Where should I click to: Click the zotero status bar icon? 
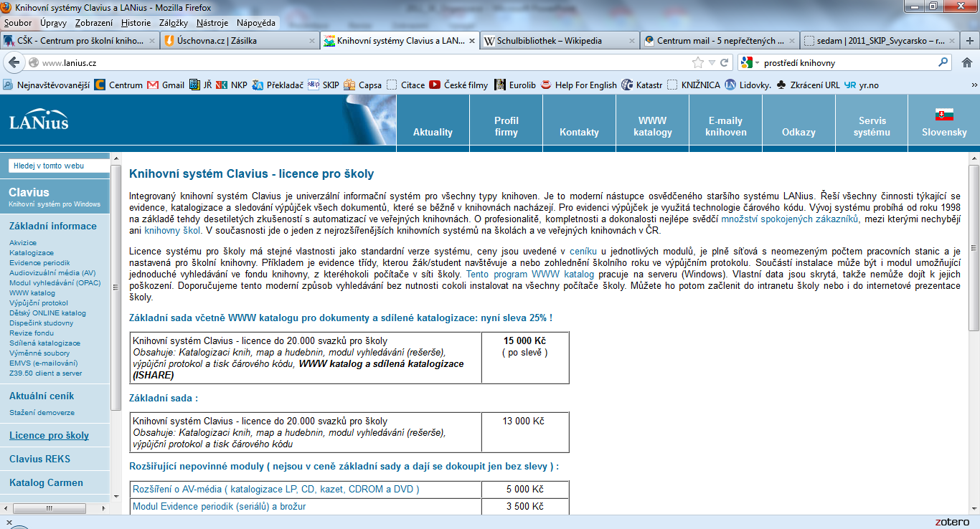coord(953,521)
